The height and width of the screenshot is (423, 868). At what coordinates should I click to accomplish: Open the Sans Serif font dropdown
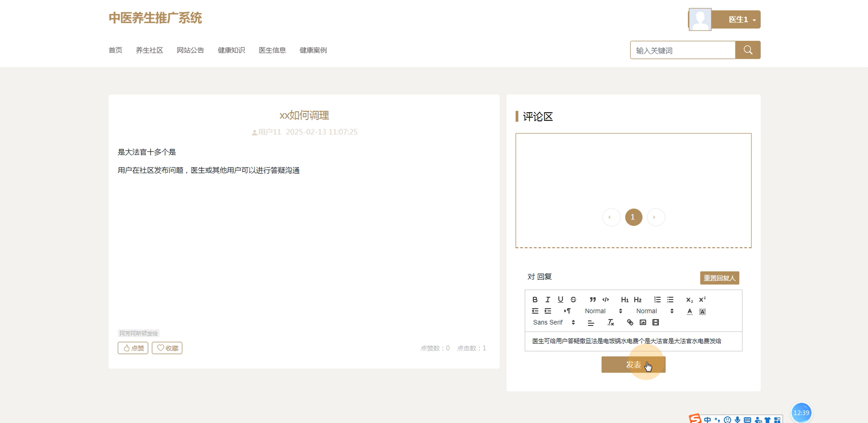tap(554, 322)
